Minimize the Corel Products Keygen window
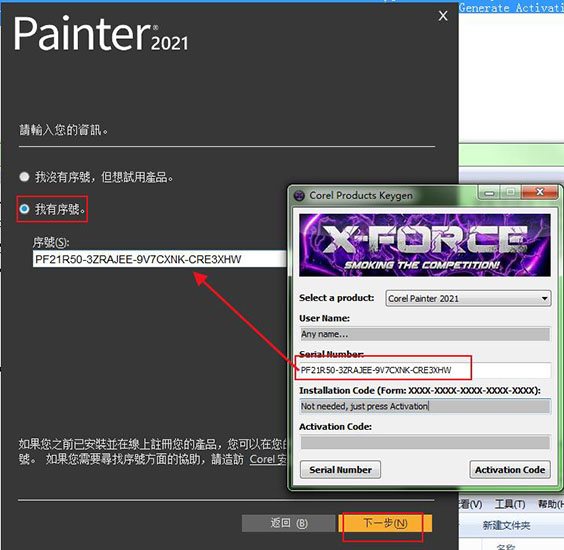This screenshot has width=564, height=550. [489, 193]
